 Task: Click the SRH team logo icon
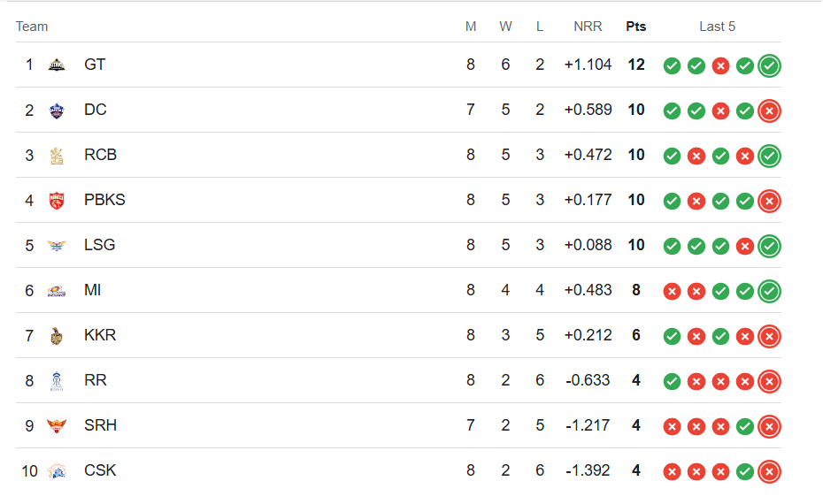57,426
